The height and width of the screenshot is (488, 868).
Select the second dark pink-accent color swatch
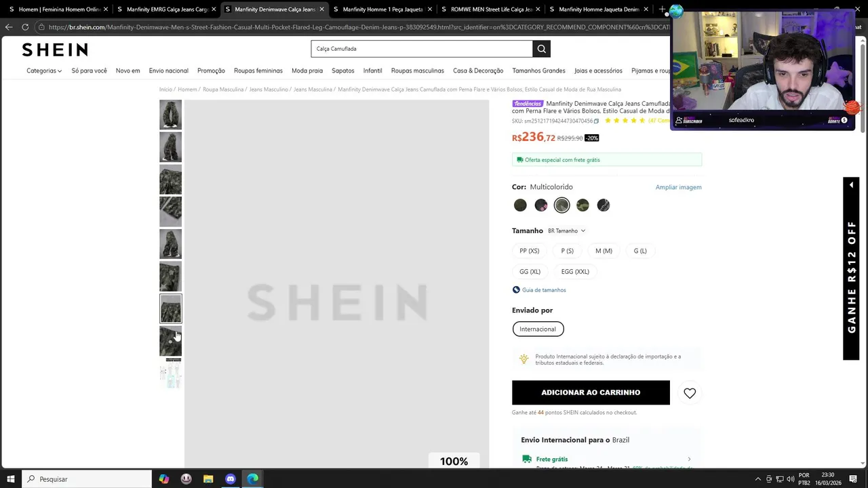point(541,205)
